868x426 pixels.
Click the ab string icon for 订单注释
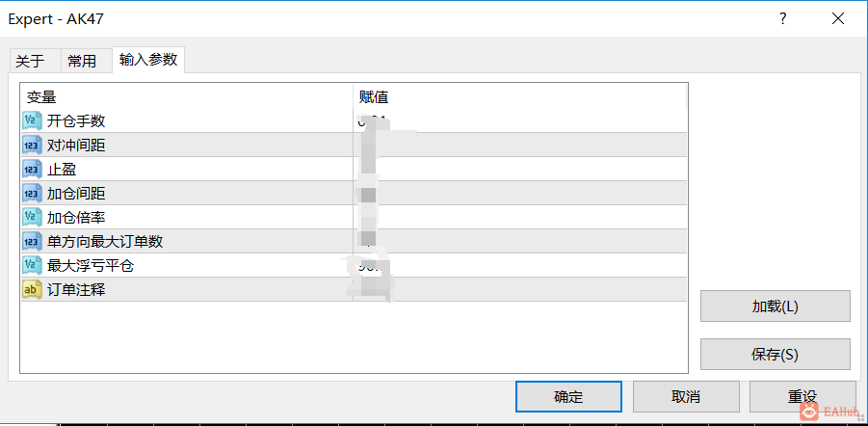[x=32, y=290]
